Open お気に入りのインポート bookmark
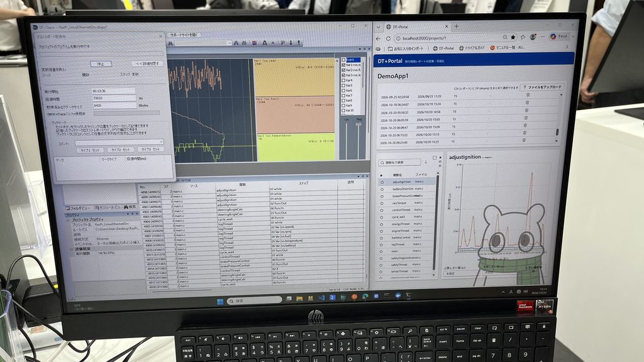 [406, 48]
